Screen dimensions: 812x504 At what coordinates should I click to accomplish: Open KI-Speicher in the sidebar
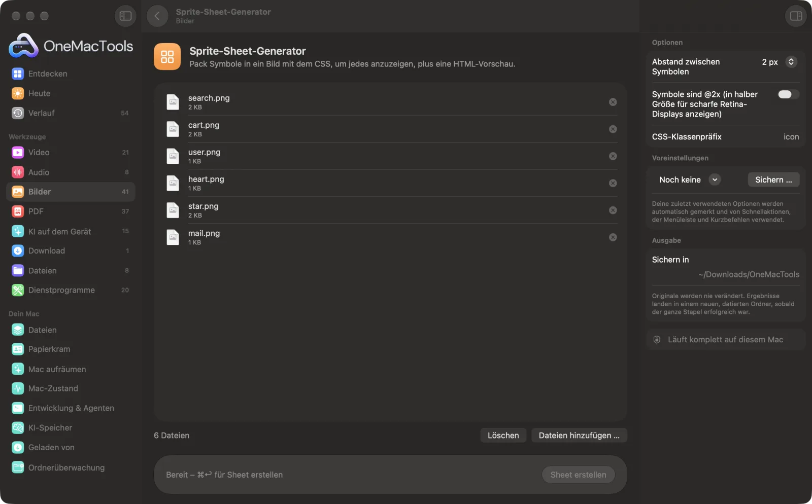[71, 428]
